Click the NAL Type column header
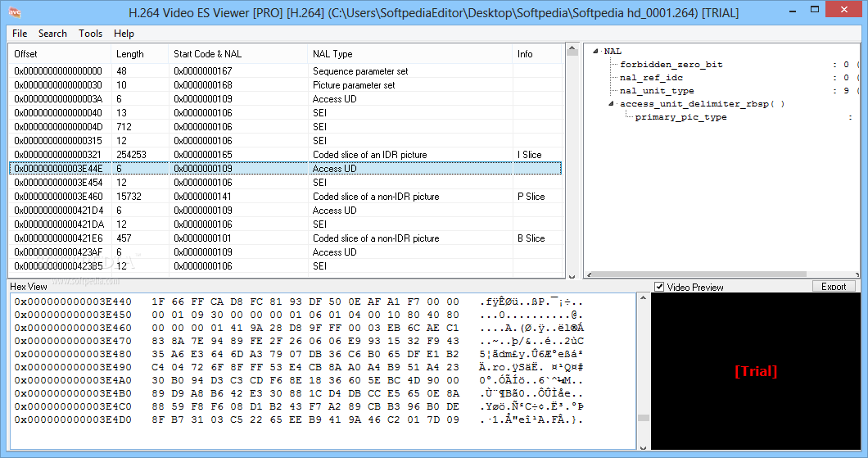868x458 pixels. point(409,54)
